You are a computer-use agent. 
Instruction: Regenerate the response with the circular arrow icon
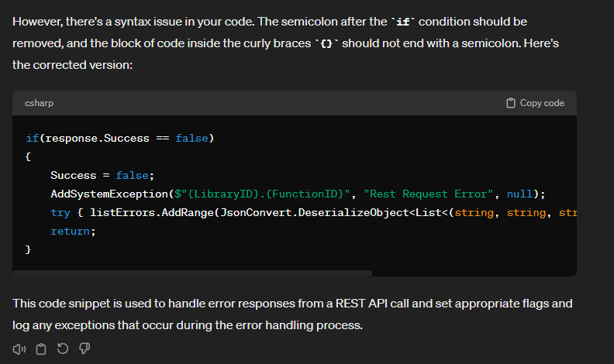[63, 349]
